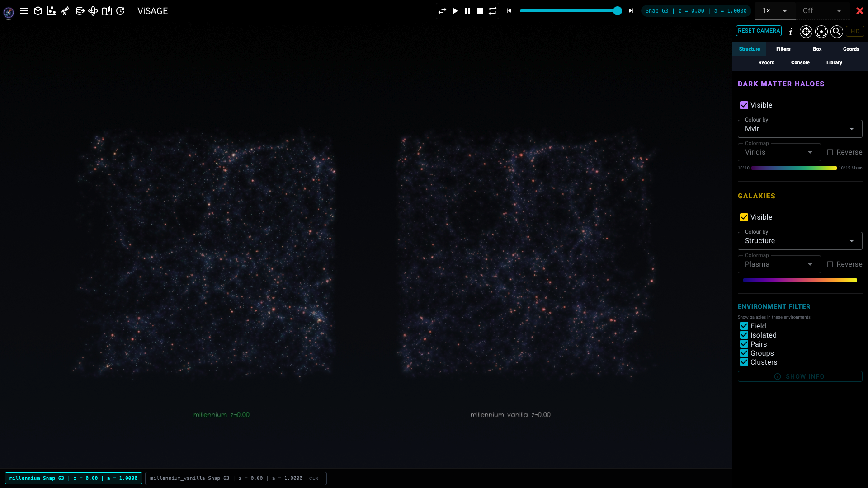Image resolution: width=868 pixels, height=488 pixels.
Task: Open the hamburger main menu
Action: (24, 11)
